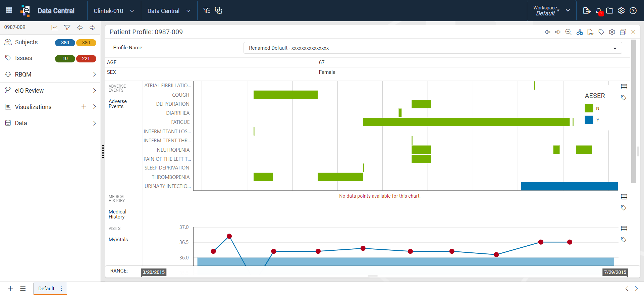Export the patient profile as PDF
The width and height of the screenshot is (644, 295).
(590, 32)
